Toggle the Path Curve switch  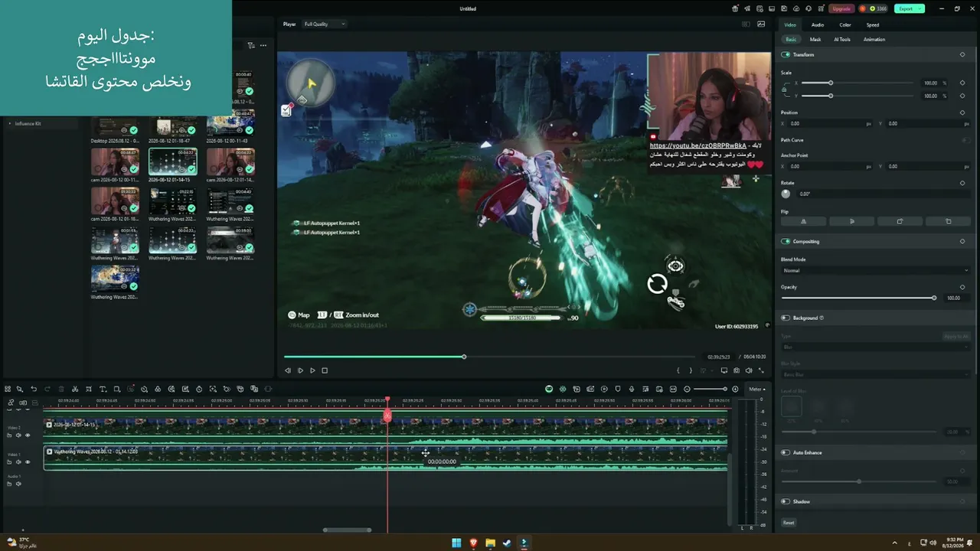(x=965, y=140)
